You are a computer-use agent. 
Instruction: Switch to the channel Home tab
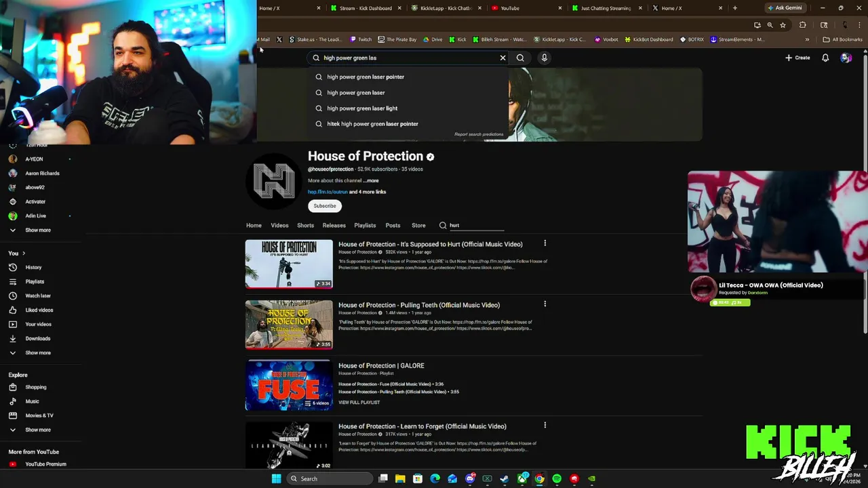click(254, 225)
